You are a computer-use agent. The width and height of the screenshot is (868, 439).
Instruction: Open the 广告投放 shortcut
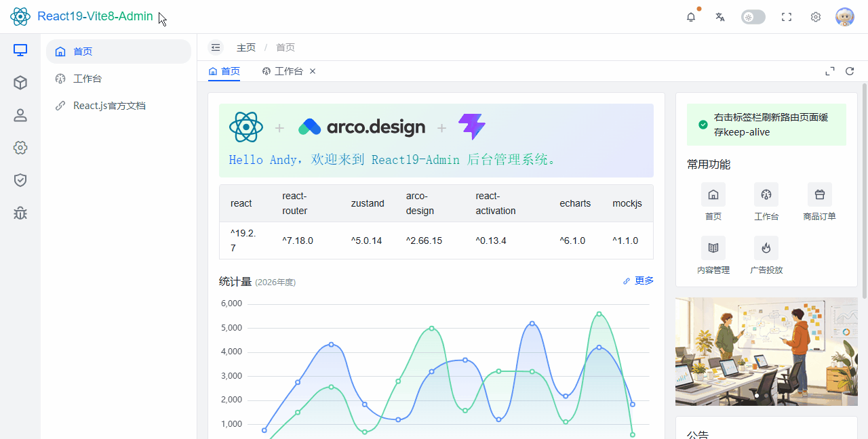pos(766,255)
